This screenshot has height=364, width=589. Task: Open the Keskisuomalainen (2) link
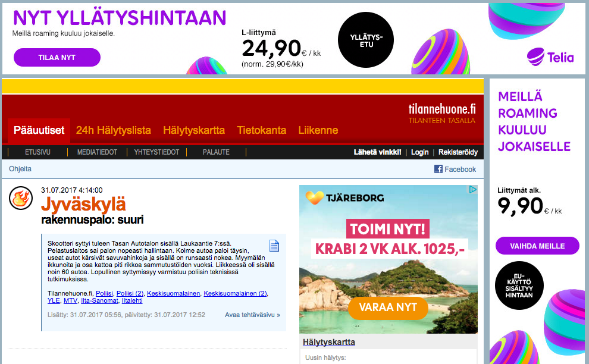click(x=235, y=293)
